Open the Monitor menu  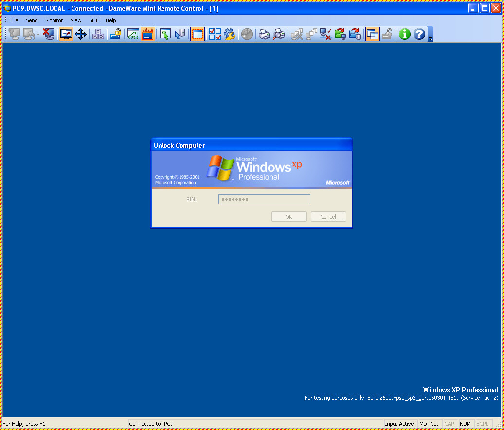54,20
